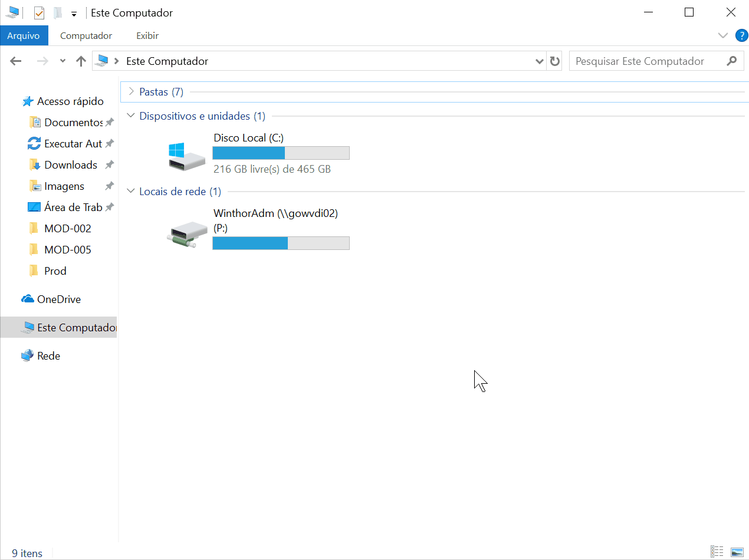The image size is (749, 560).
Task: Open the Arquivo menu
Action: pos(24,35)
